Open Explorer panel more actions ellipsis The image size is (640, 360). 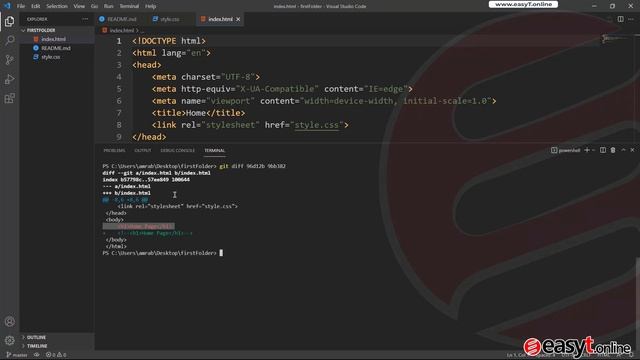point(85,19)
